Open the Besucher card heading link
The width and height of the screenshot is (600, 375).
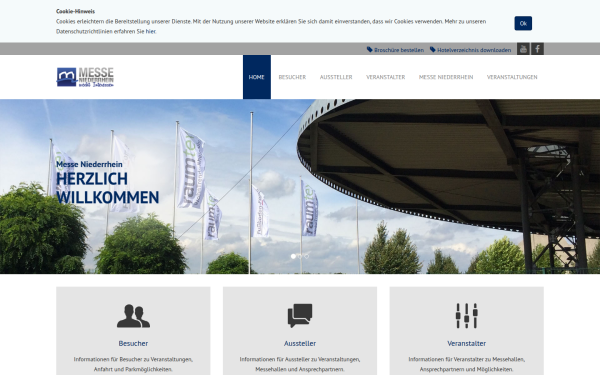coord(133,344)
